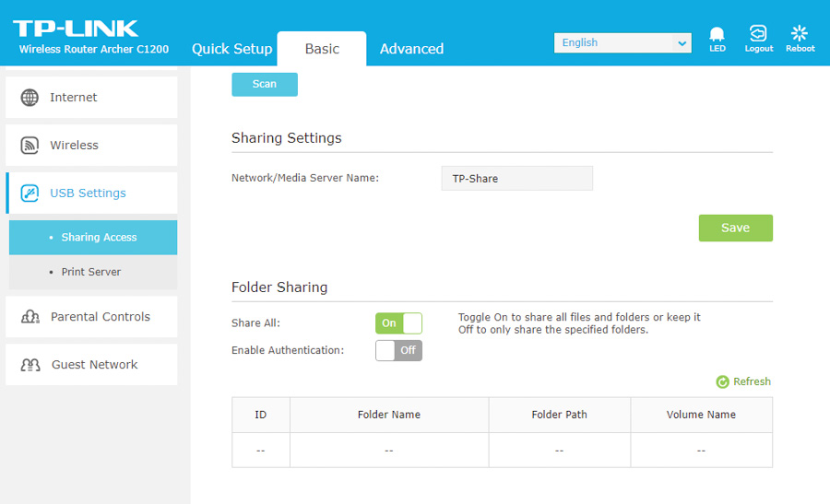830x504 pixels.
Task: Open the Internet menu item
Action: pos(91,98)
